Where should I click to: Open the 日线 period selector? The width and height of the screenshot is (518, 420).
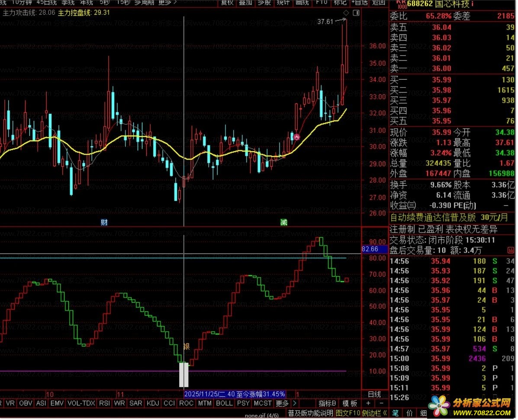374,394
